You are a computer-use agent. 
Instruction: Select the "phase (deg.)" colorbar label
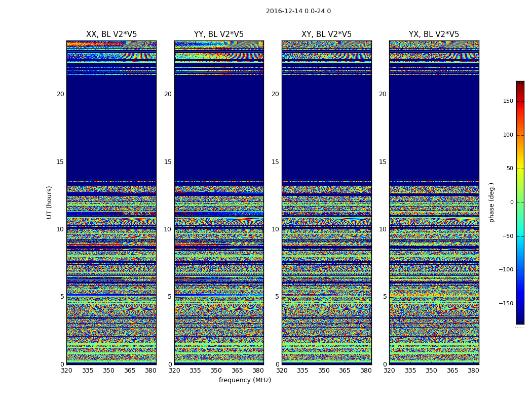coord(491,202)
